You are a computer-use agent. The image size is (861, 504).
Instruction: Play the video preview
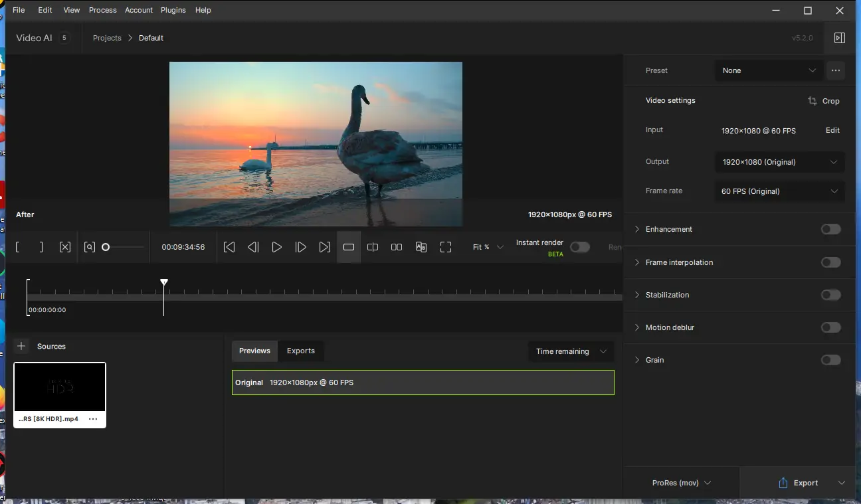[277, 247]
